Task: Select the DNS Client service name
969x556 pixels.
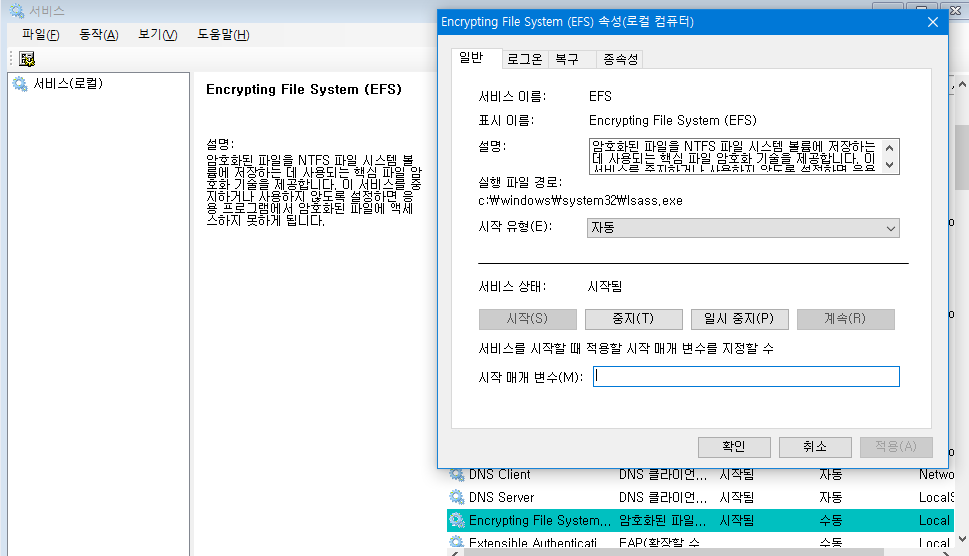Action: (499, 474)
